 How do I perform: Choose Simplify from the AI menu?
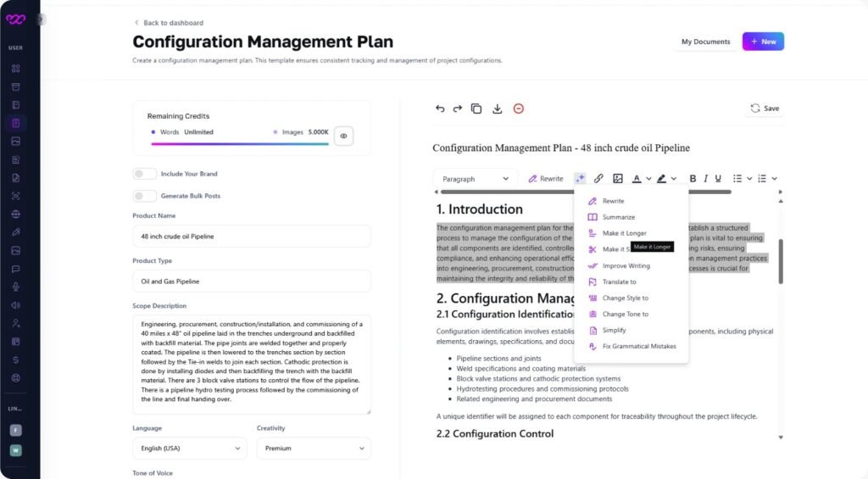(x=631, y=330)
